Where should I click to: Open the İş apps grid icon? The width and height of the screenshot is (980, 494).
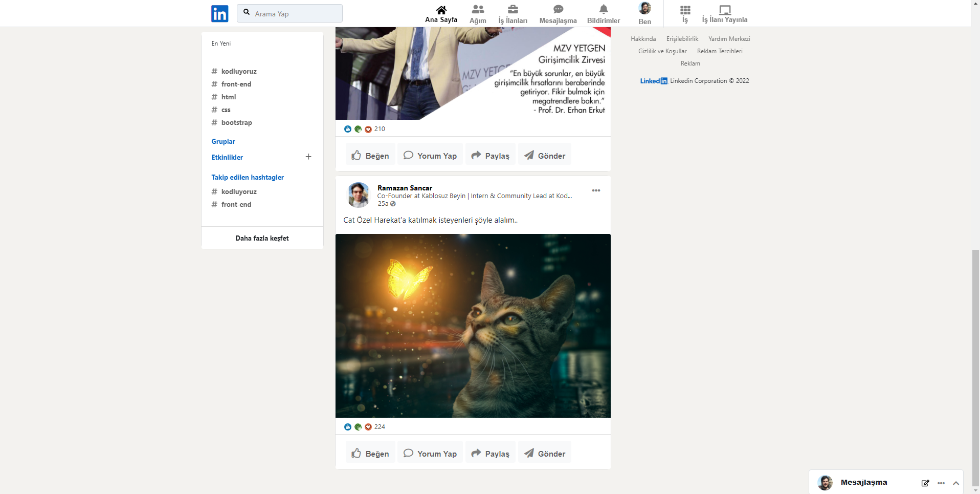click(684, 10)
